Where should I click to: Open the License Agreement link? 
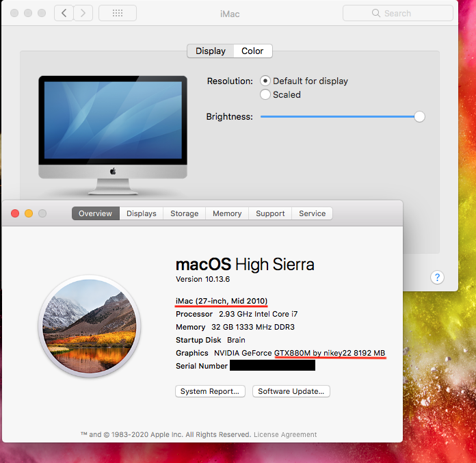tap(285, 434)
